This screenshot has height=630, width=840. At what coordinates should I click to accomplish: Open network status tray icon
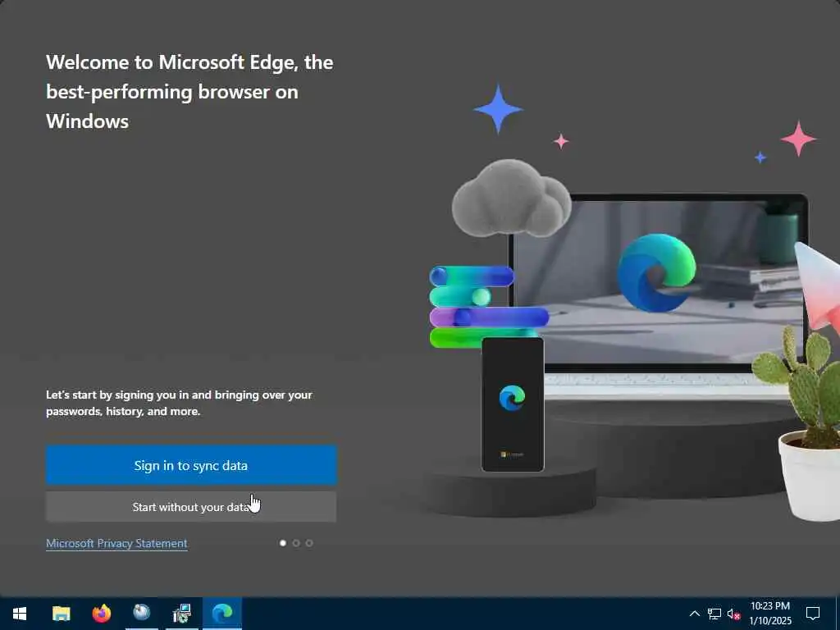click(x=714, y=614)
